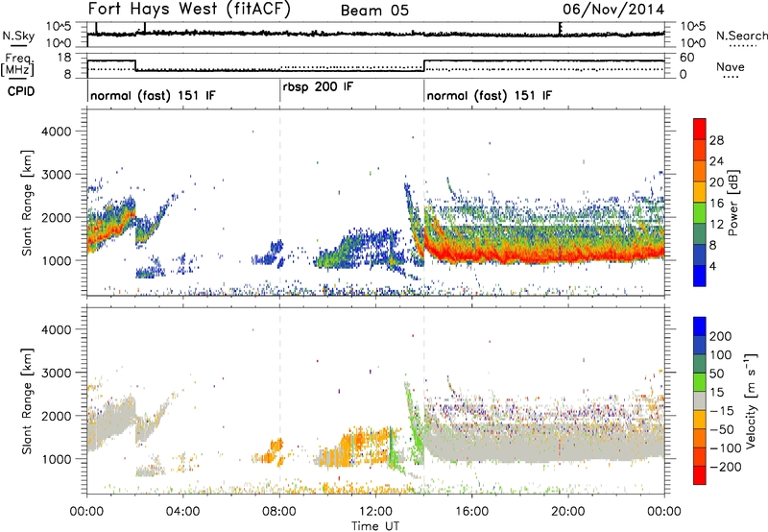Click the 'rbsp 200 IF' CPID text
Screen dimensions: 768x532
[x=318, y=87]
